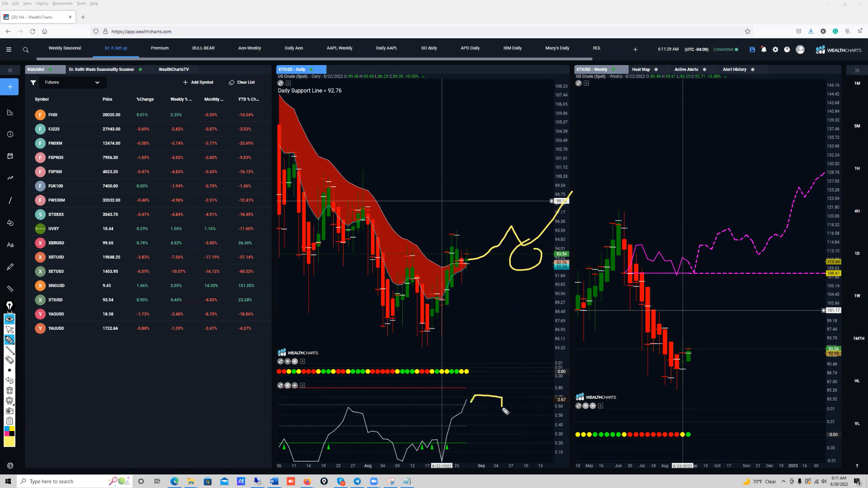
Task: Collapse the left panel with double chevron
Action: 10,70
